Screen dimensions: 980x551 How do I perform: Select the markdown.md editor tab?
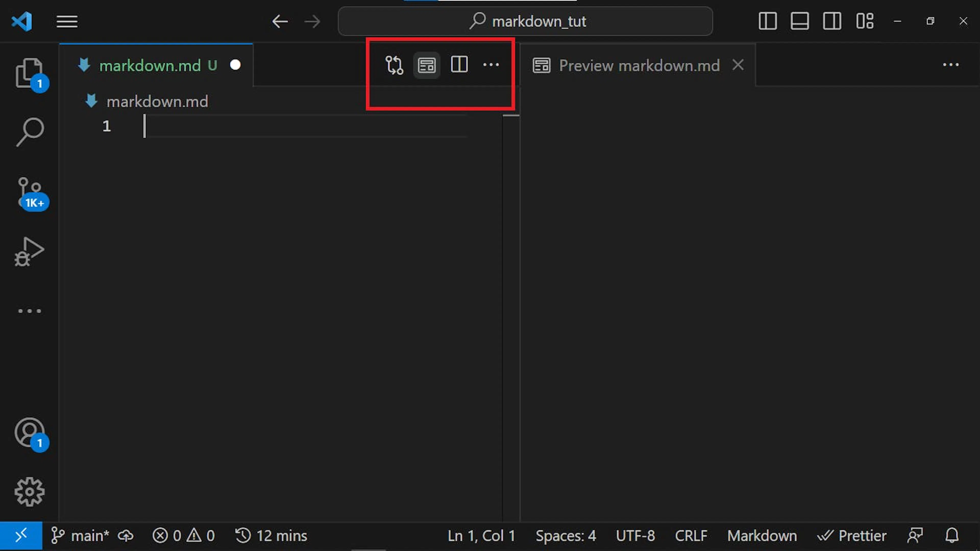(156, 65)
